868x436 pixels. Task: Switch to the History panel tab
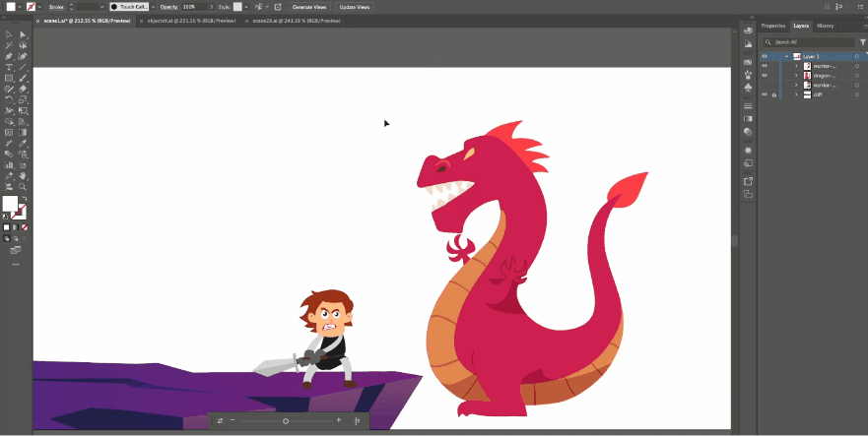[x=825, y=26]
